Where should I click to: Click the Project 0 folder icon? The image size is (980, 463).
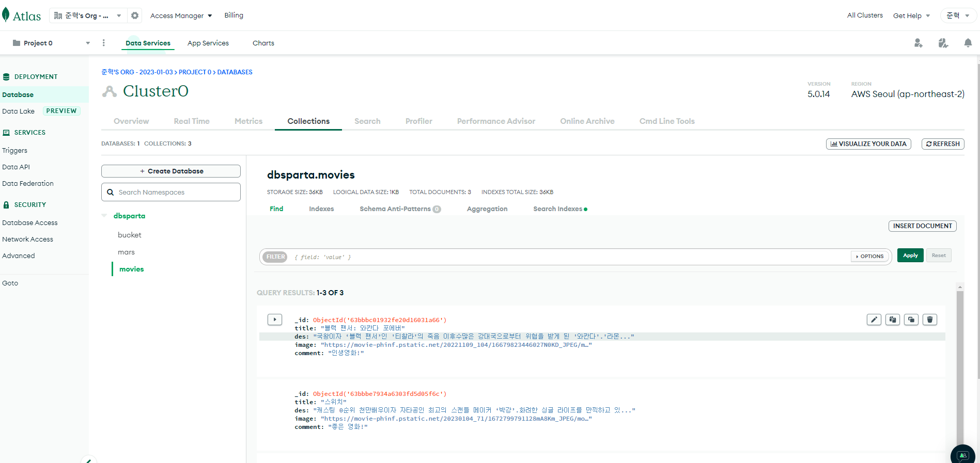17,43
